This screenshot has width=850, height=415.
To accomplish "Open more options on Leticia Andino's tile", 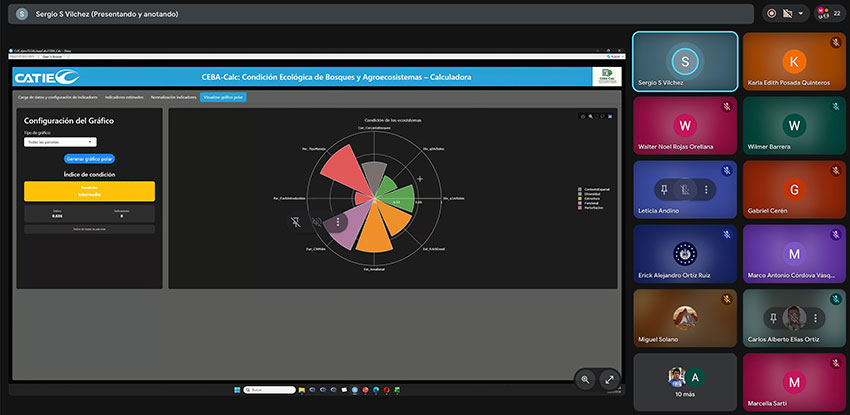I will click(707, 189).
